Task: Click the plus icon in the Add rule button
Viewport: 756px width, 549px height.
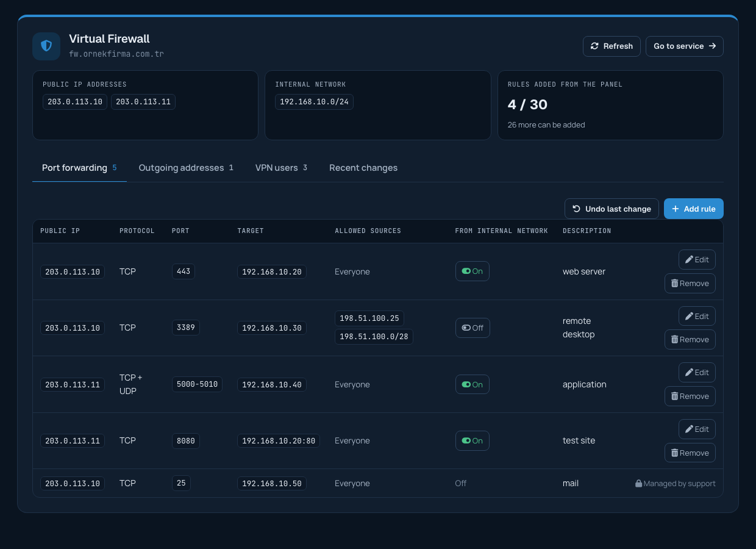Action: click(x=675, y=209)
